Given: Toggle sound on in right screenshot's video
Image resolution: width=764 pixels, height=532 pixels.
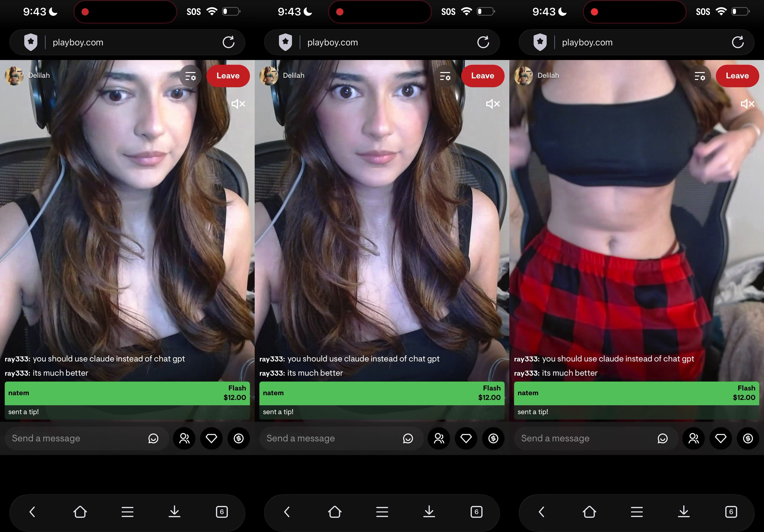Looking at the screenshot, I should pos(747,104).
